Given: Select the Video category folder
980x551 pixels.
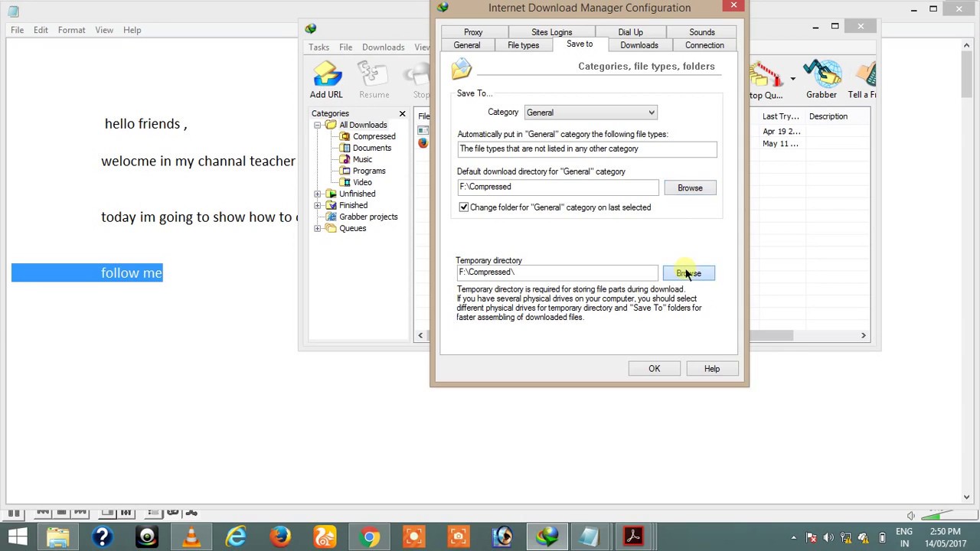Looking at the screenshot, I should click(x=356, y=182).
